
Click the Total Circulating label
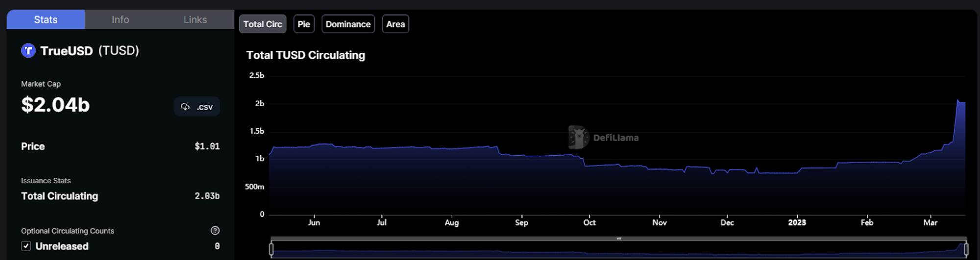[x=60, y=196]
